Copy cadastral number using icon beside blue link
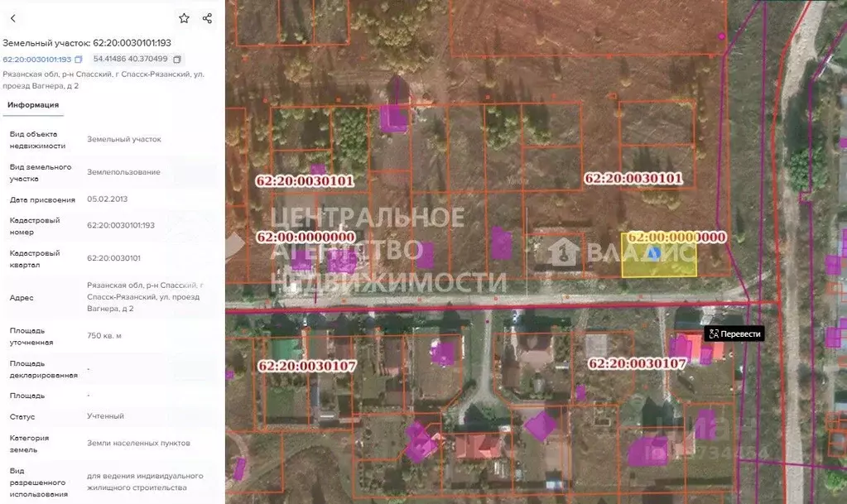The image size is (847, 504). point(79,60)
